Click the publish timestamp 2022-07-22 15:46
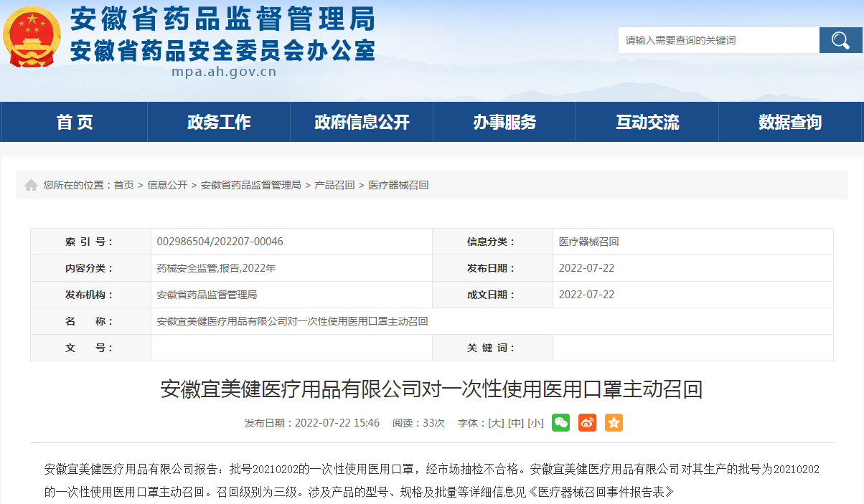This screenshot has width=864, height=504. (337, 423)
